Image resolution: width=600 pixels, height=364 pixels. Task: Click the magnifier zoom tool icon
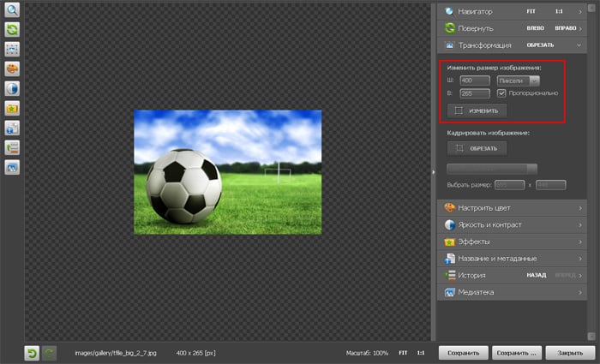click(13, 11)
